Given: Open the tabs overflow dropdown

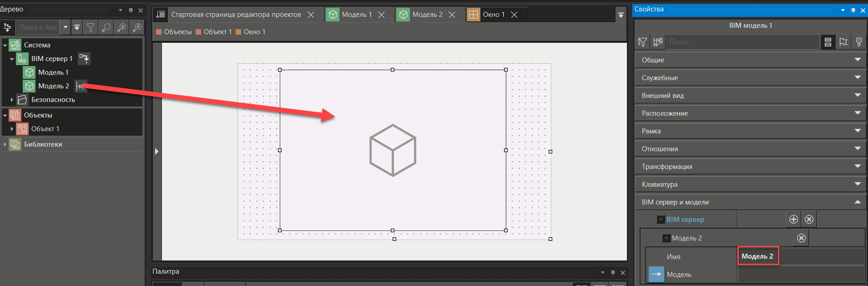Looking at the screenshot, I should coord(621,15).
